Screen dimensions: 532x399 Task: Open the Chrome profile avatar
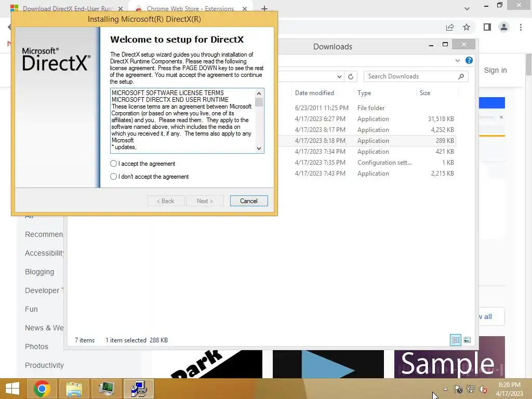[504, 27]
